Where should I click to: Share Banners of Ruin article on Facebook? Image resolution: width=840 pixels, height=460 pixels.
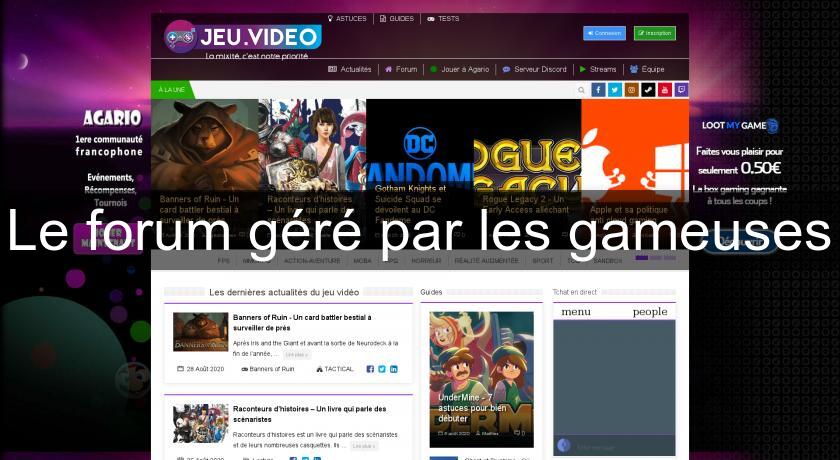pos(370,369)
